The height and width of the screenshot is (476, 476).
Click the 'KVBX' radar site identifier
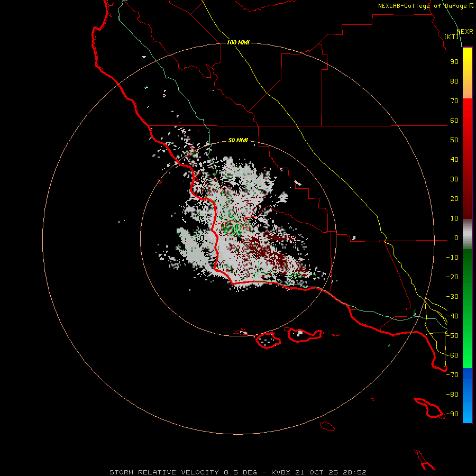point(281,472)
